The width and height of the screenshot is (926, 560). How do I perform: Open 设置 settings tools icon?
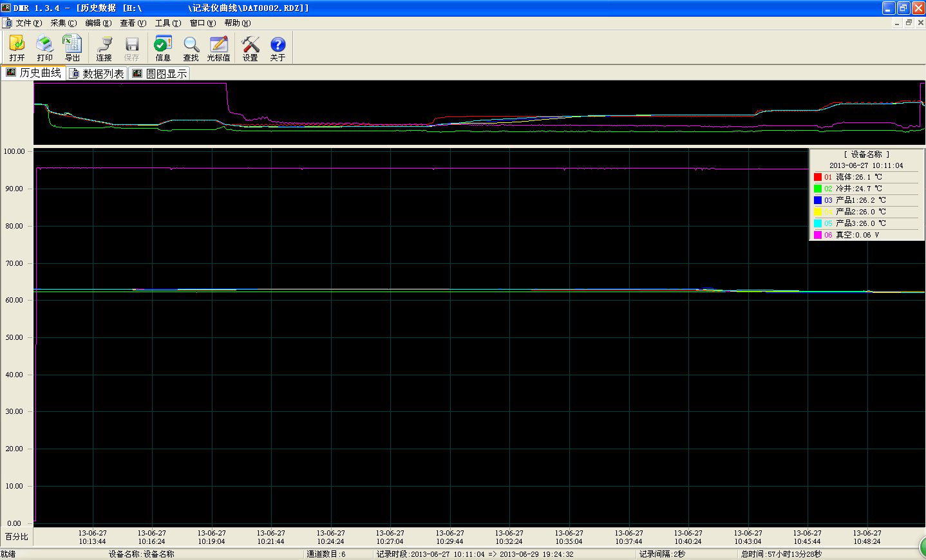point(250,48)
